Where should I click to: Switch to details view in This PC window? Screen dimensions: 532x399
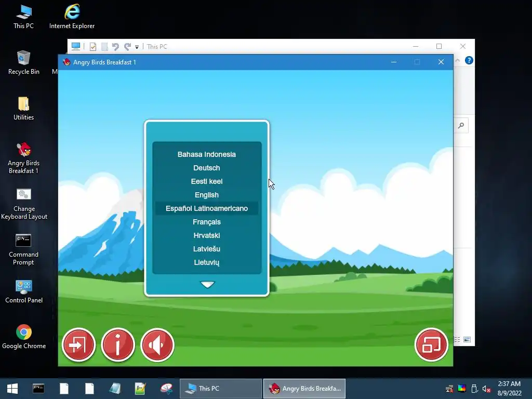[x=457, y=340]
